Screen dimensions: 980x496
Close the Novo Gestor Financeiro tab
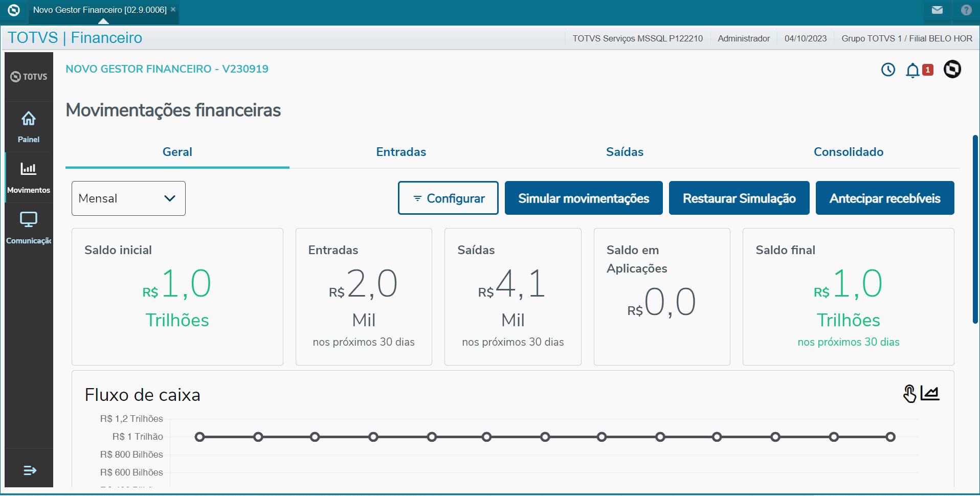173,9
